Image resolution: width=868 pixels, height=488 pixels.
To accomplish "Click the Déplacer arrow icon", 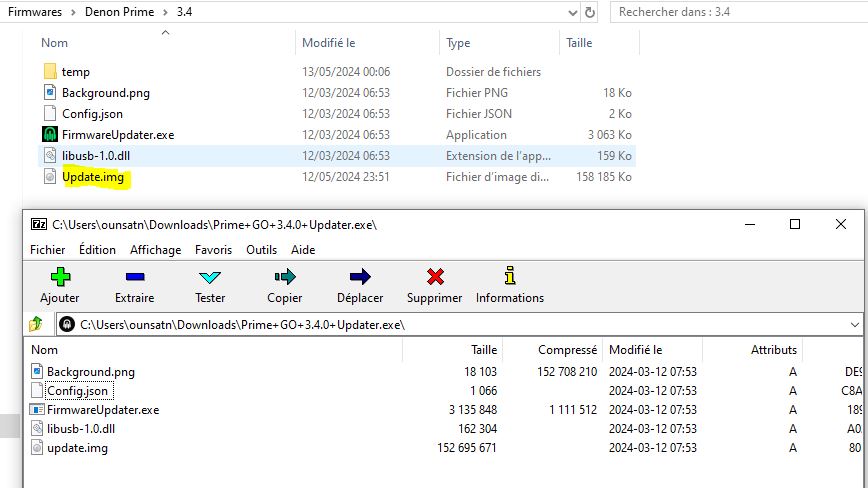I will [x=359, y=277].
